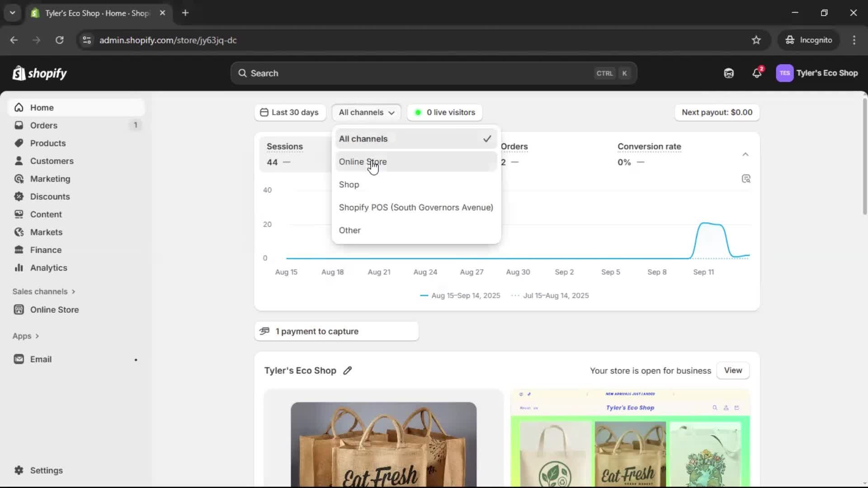Screen dimensions: 868x488
Task: Open the tab search dropdown
Action: (x=13, y=13)
